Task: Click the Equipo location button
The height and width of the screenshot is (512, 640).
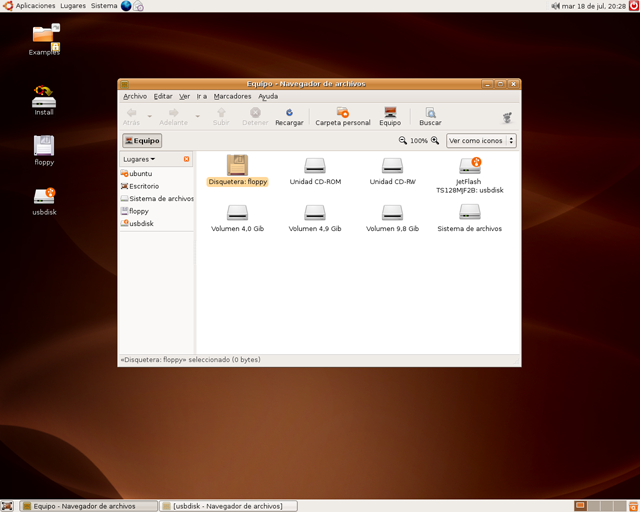Action: click(x=142, y=141)
